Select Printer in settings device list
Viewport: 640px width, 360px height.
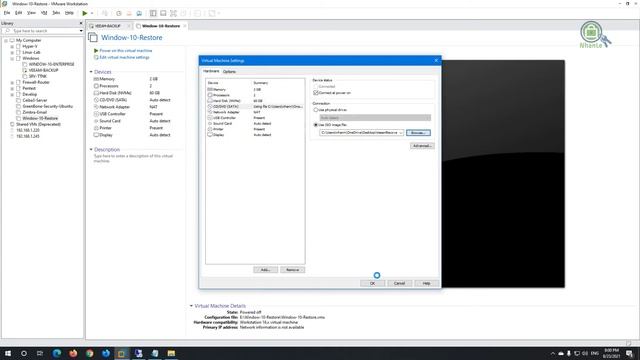point(255,129)
